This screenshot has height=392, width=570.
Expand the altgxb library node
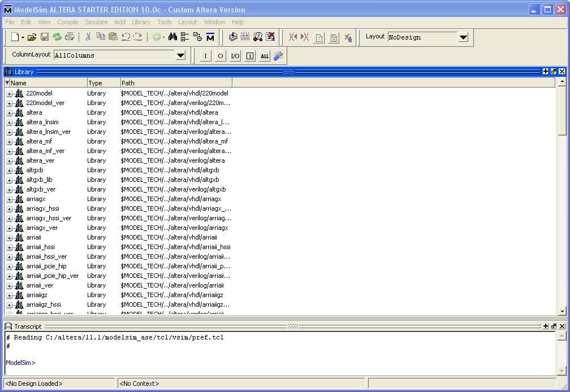coord(9,171)
